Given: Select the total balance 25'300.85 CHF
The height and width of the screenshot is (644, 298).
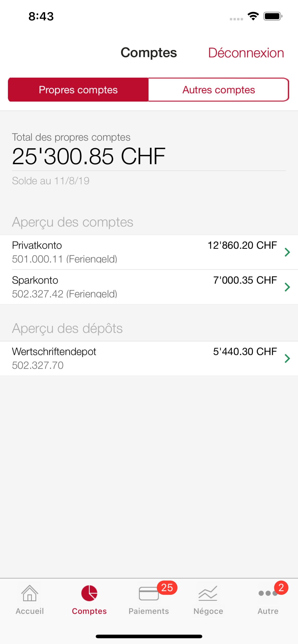Looking at the screenshot, I should (89, 156).
